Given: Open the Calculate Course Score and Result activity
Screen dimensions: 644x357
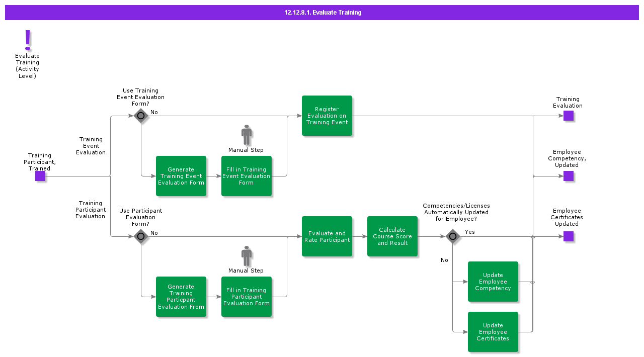Looking at the screenshot, I should pos(392,236).
